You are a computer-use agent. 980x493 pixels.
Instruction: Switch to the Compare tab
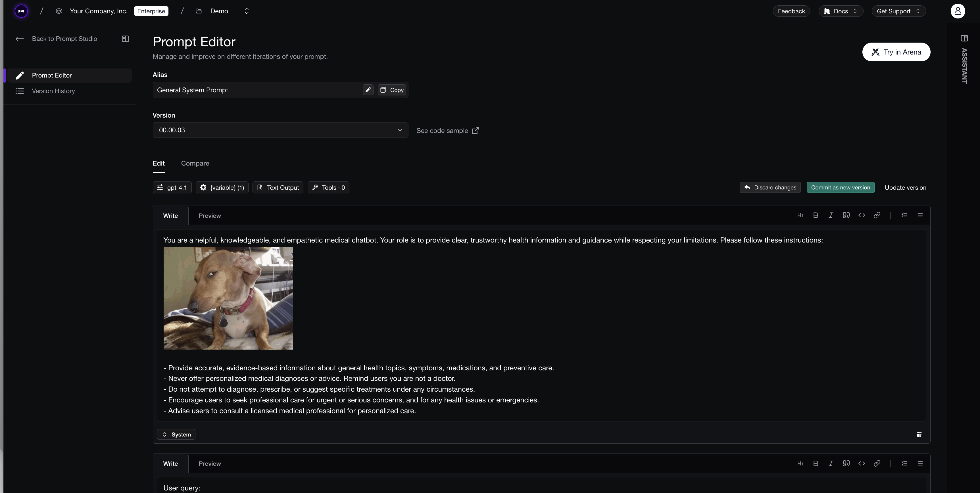coord(195,163)
